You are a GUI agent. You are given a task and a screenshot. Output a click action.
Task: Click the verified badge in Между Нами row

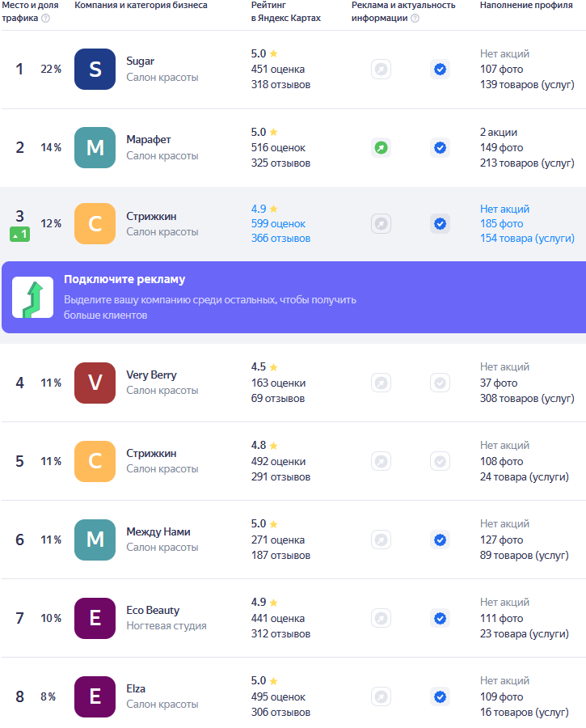click(x=440, y=540)
